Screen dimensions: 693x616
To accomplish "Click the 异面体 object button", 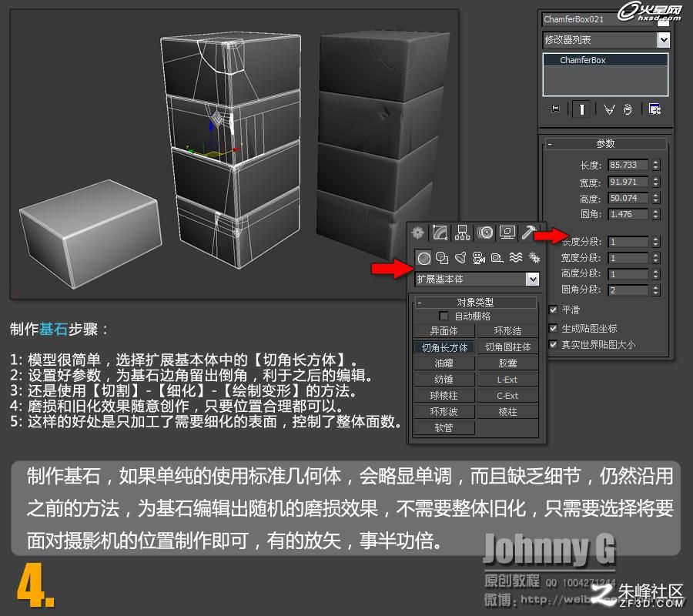I will [444, 330].
